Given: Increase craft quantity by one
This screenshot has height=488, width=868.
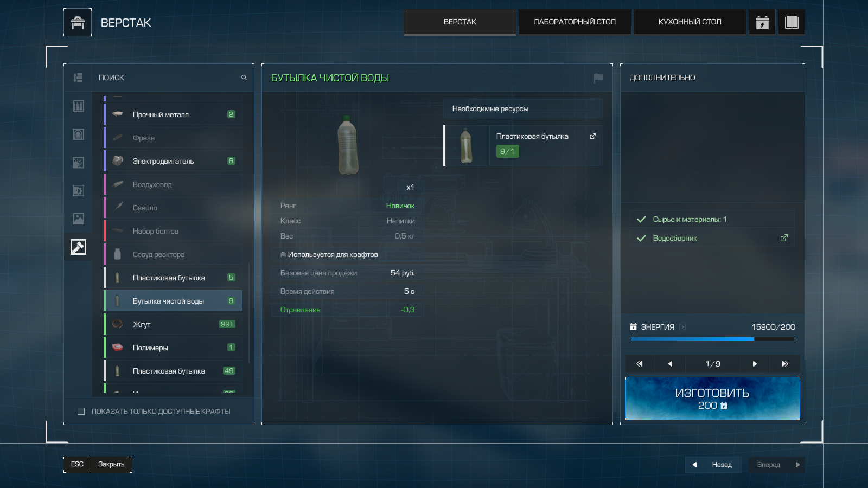Looking at the screenshot, I should tap(755, 364).
